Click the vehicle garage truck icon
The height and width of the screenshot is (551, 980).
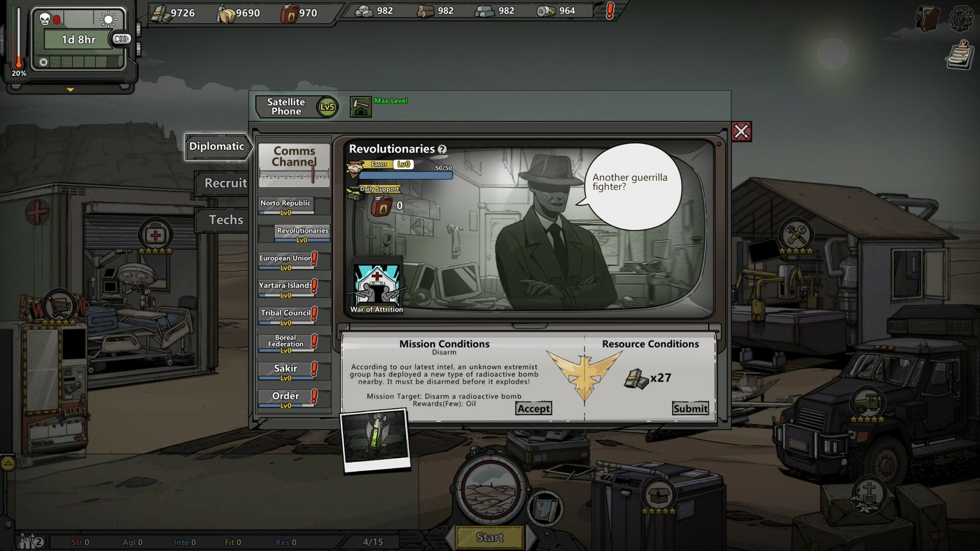(x=867, y=404)
